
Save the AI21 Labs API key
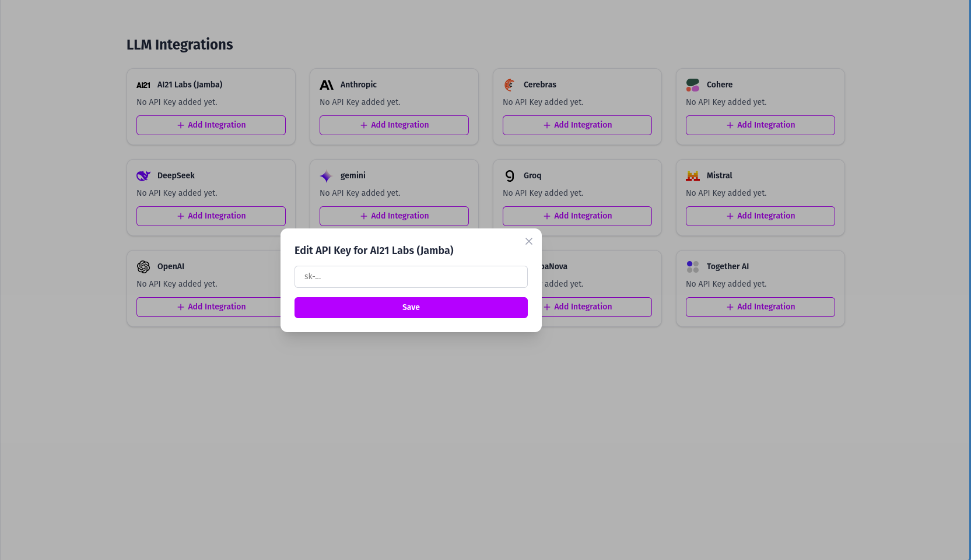tap(411, 307)
